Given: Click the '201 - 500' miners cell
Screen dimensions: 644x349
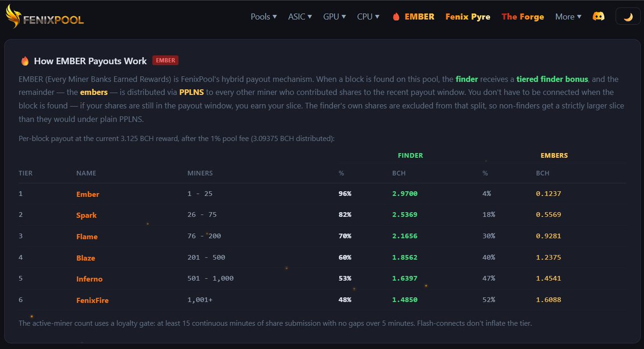Looking at the screenshot, I should tap(206, 257).
